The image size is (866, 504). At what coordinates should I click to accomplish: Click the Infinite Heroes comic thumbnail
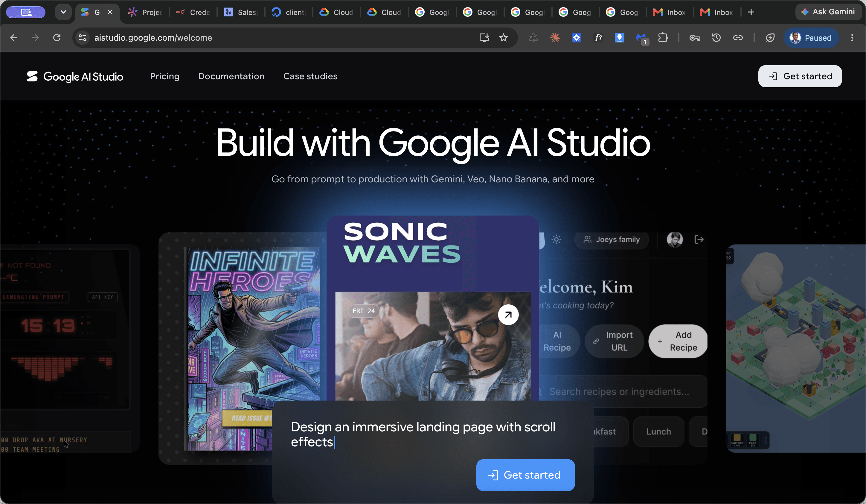point(253,348)
